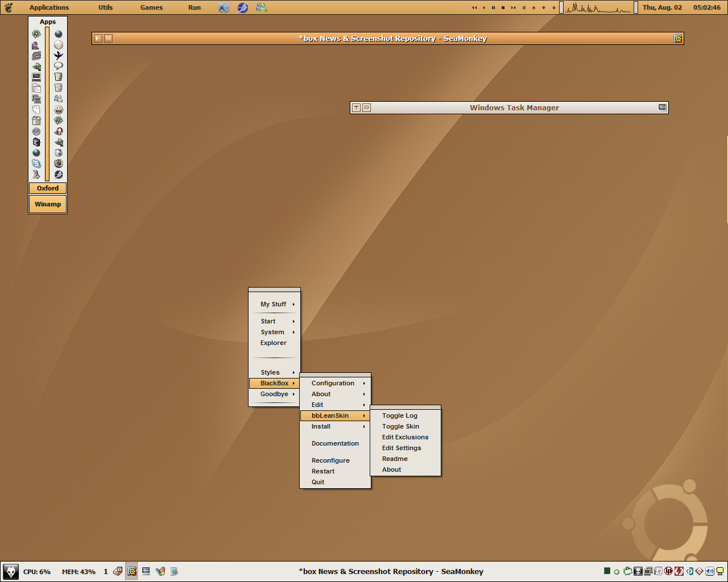The height and width of the screenshot is (582, 728).
Task: Choose Toggle Skin in bbLeanSkin submenu
Action: (x=406, y=426)
